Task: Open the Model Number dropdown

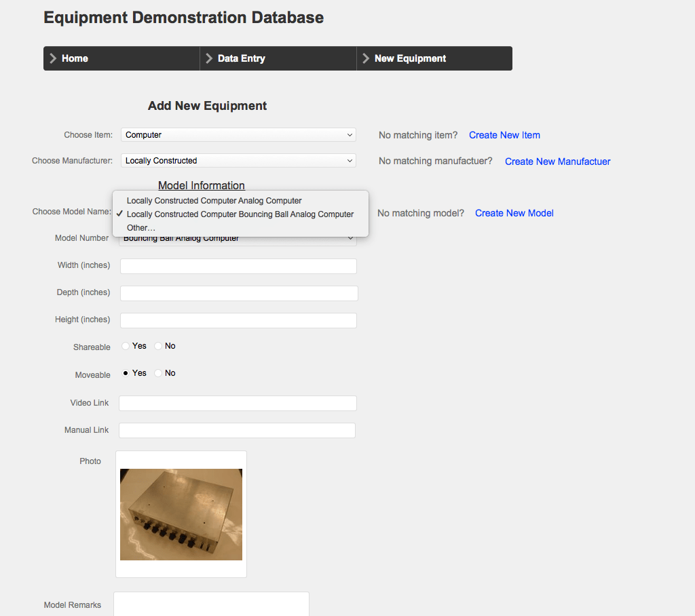Action: (238, 238)
